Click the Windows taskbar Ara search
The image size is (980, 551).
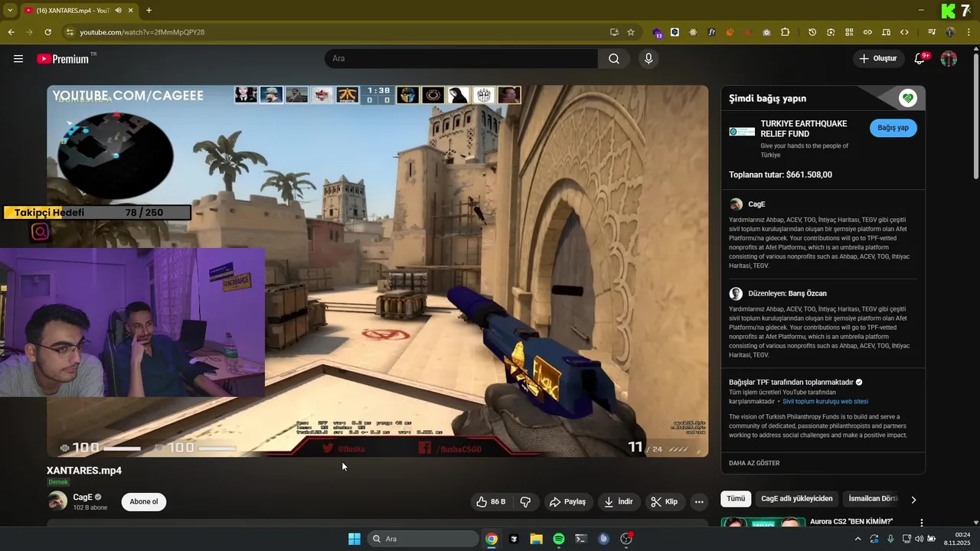click(422, 539)
